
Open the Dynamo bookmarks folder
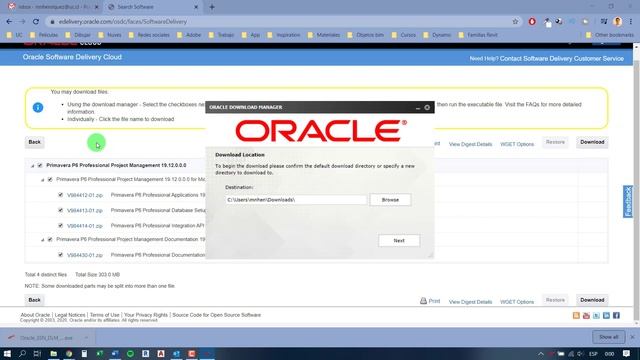pos(437,35)
